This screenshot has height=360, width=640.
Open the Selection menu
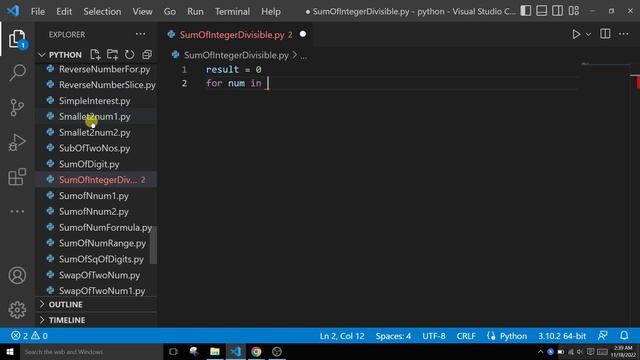pos(102,11)
